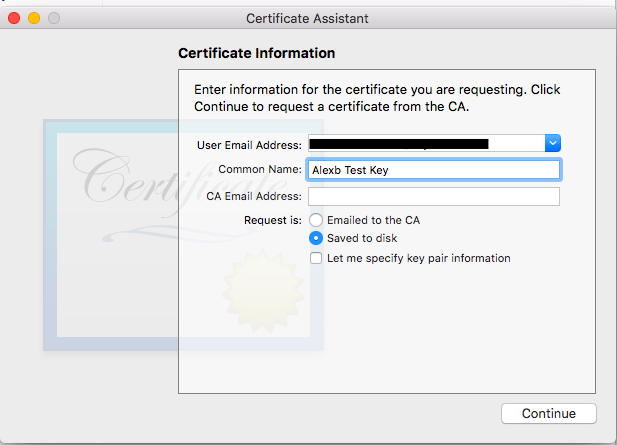Open the User Email Address dropdown arrow
Image resolution: width=617 pixels, height=445 pixels.
tap(552, 143)
